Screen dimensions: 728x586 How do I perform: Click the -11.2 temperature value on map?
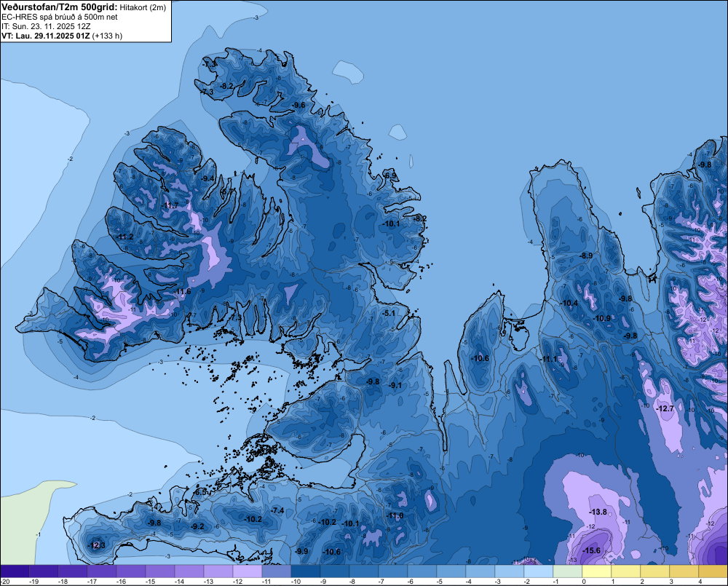click(124, 237)
